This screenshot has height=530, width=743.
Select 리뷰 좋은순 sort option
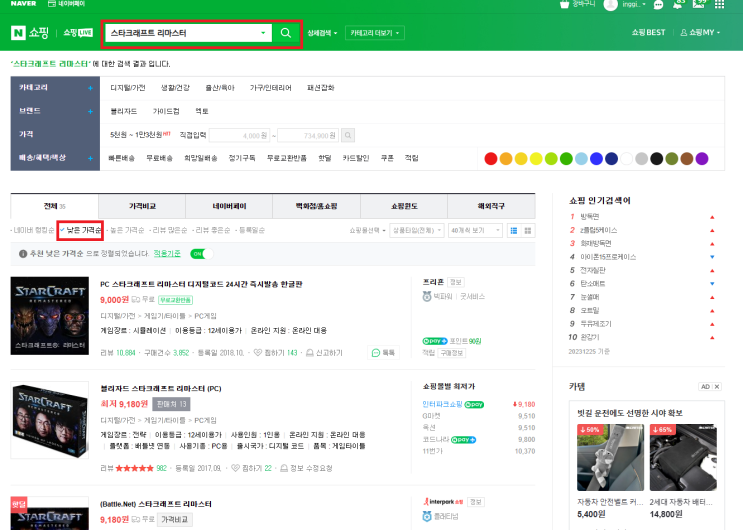pyautogui.click(x=211, y=230)
